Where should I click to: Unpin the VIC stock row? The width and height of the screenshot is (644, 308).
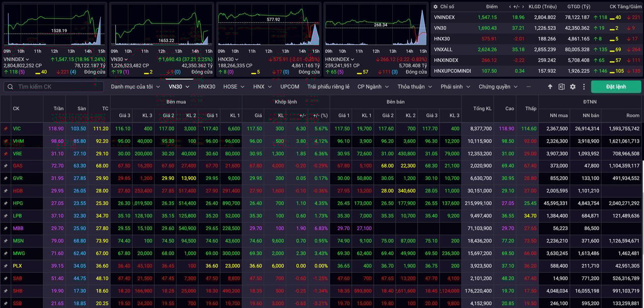click(x=6, y=129)
